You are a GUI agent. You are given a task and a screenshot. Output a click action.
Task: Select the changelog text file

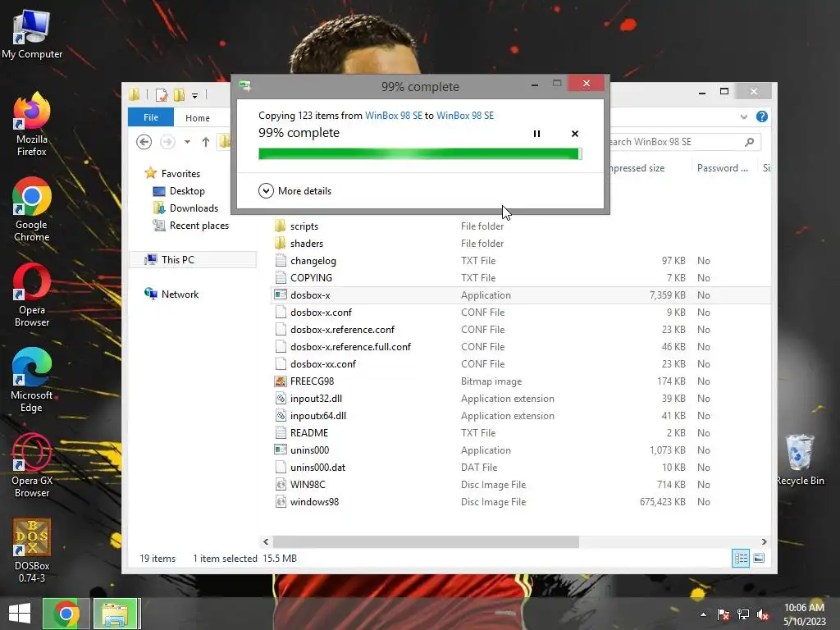click(x=313, y=261)
